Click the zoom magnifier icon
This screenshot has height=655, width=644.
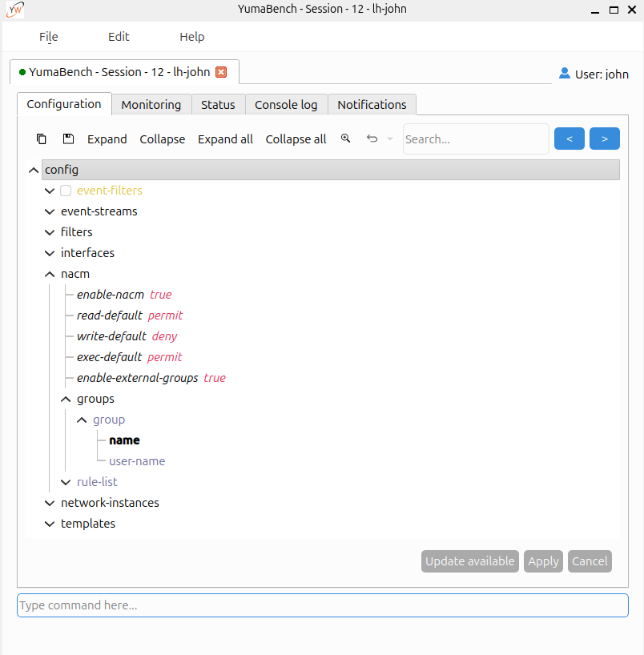click(x=345, y=139)
